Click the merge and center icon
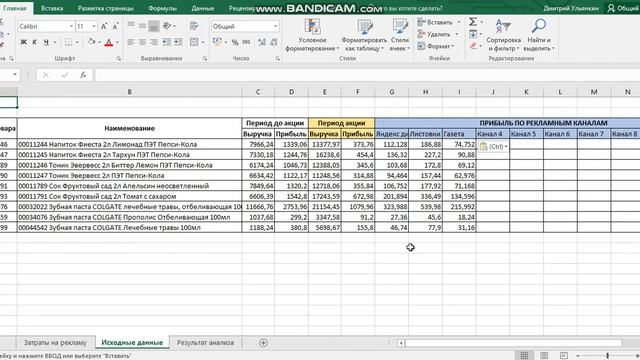 194,42
